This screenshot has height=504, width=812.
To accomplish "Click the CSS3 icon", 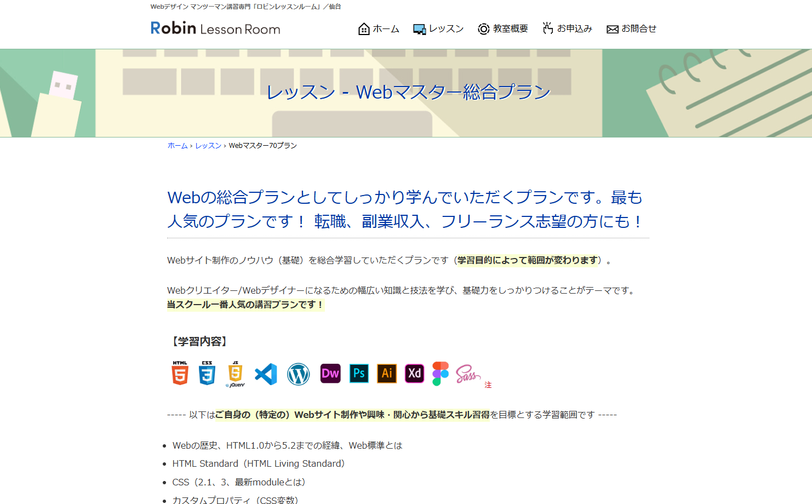I will [207, 374].
